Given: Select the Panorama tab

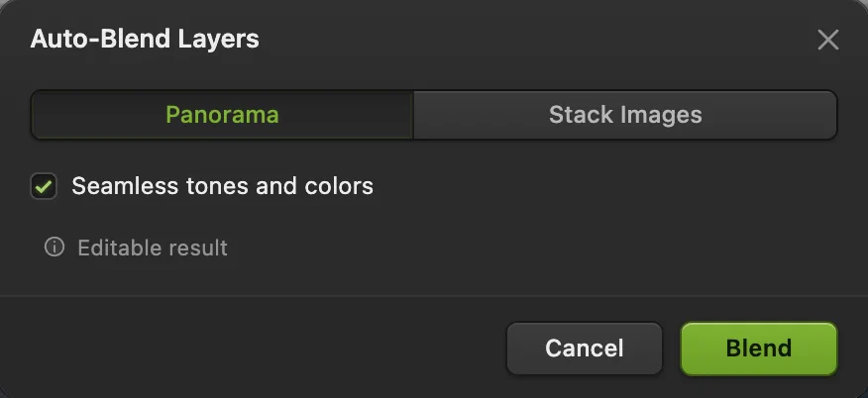Looking at the screenshot, I should click(222, 115).
